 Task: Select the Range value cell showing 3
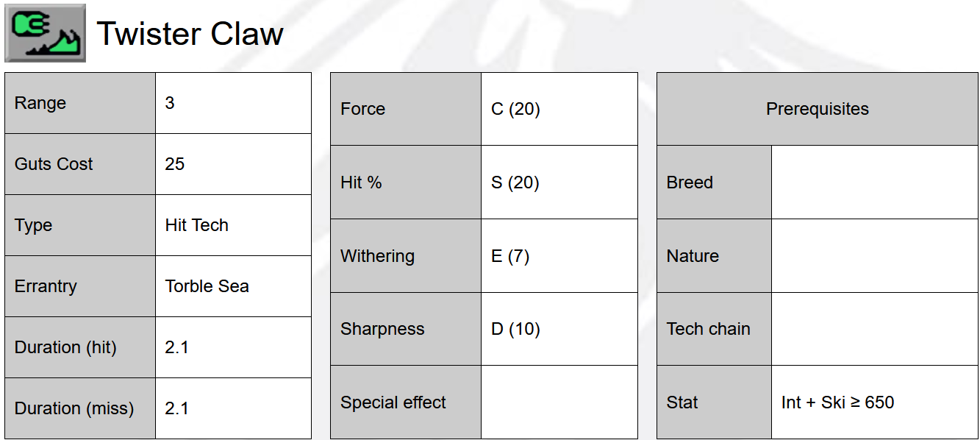[x=233, y=103]
